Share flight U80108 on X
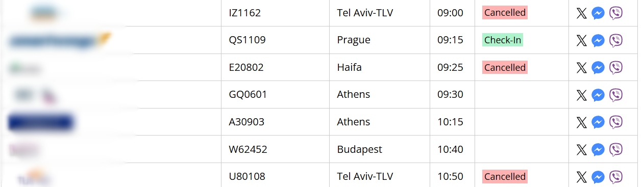This screenshot has height=187, width=644. 581,177
